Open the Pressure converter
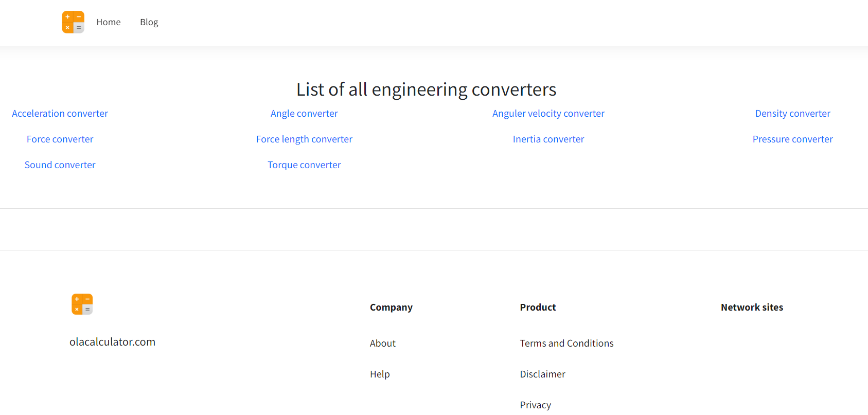 pyautogui.click(x=792, y=139)
